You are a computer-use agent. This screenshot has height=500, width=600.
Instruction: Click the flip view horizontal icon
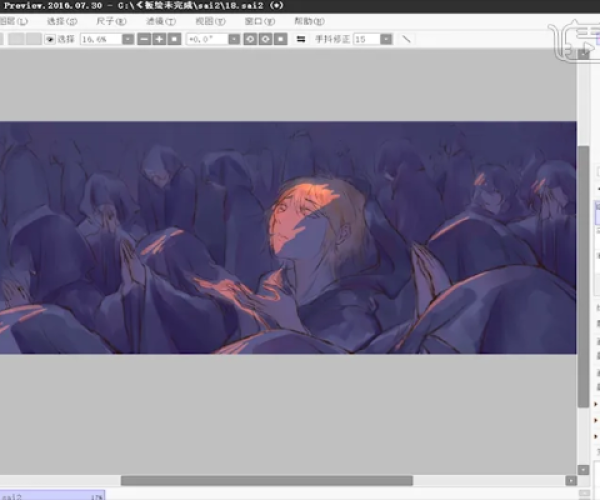click(x=301, y=39)
